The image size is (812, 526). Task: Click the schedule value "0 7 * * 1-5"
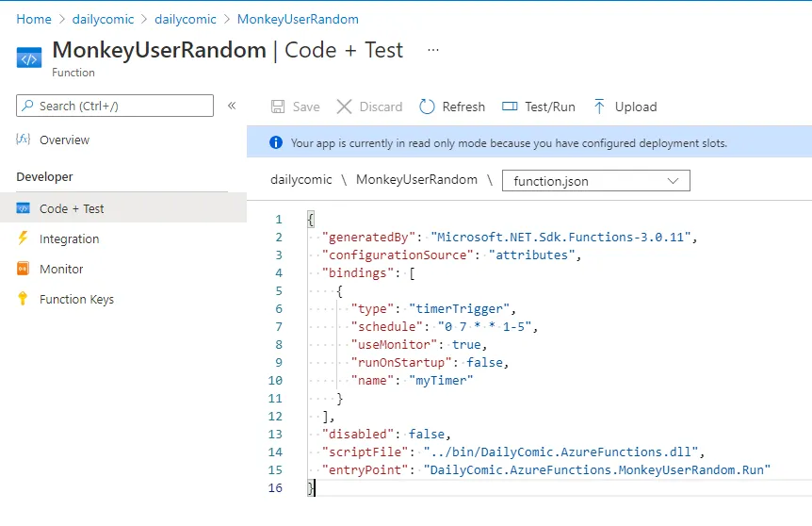coord(484,326)
